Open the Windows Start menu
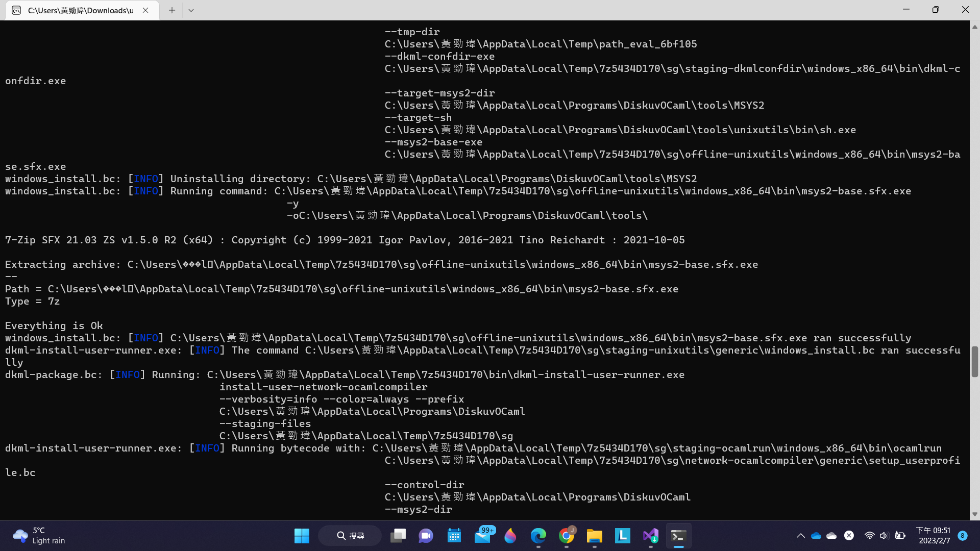The height and width of the screenshot is (551, 980). [x=302, y=536]
